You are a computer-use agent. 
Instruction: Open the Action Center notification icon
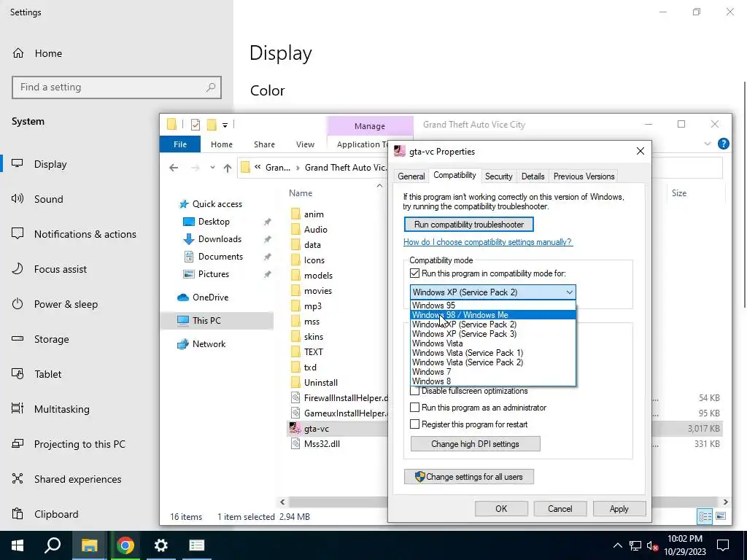pos(723,545)
